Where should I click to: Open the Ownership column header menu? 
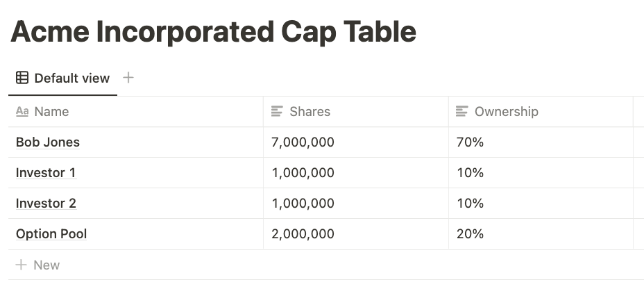(x=541, y=112)
